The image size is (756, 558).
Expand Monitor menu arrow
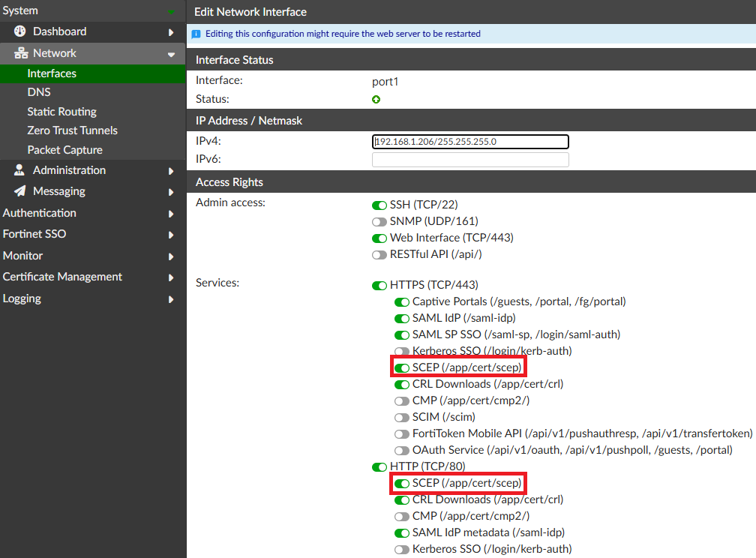pyautogui.click(x=171, y=256)
